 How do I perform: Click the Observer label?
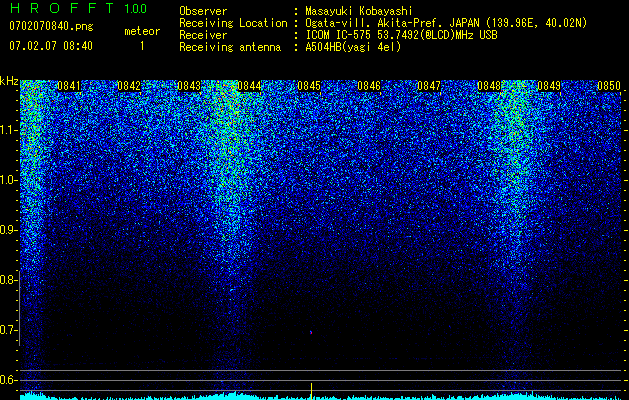203,11
